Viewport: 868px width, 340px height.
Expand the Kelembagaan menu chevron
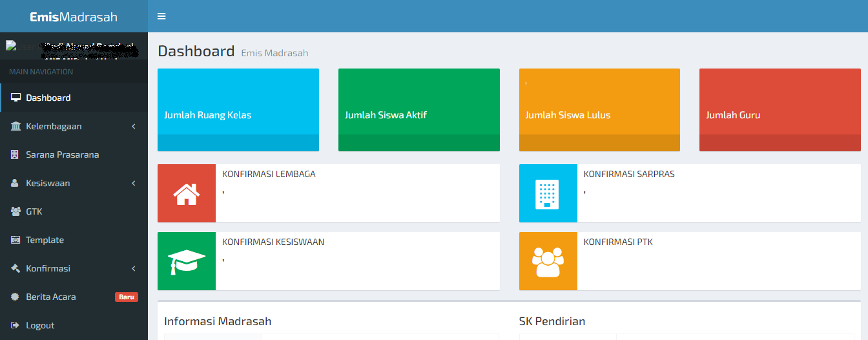pos(134,126)
